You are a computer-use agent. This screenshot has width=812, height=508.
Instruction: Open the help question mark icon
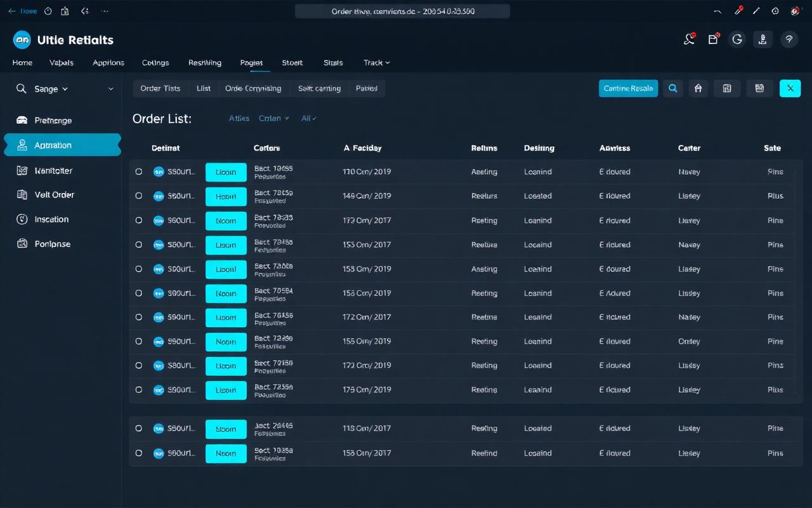[789, 39]
